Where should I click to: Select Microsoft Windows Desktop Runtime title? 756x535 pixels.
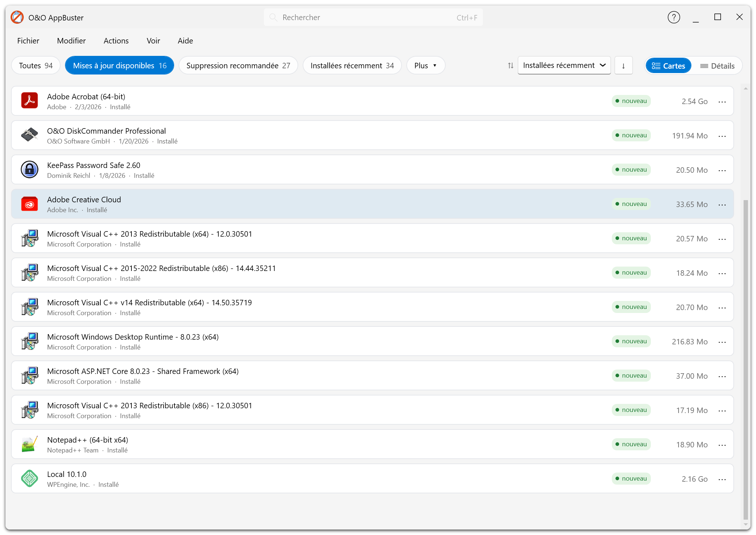133,337
